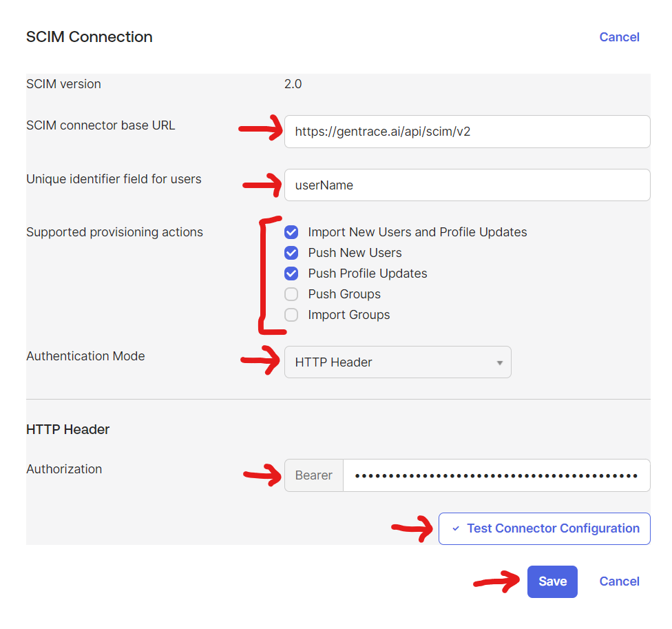The height and width of the screenshot is (629, 672).
Task: Select the userName unique identifier field
Action: tap(467, 185)
